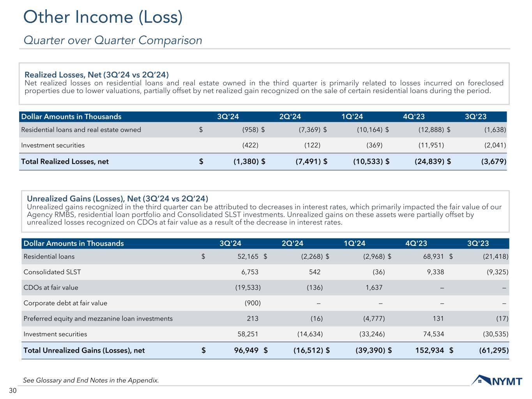Click the 'Unrealized Gains (Losses), Net' heading
Viewport: 532px width, 399px height.
coord(117,199)
